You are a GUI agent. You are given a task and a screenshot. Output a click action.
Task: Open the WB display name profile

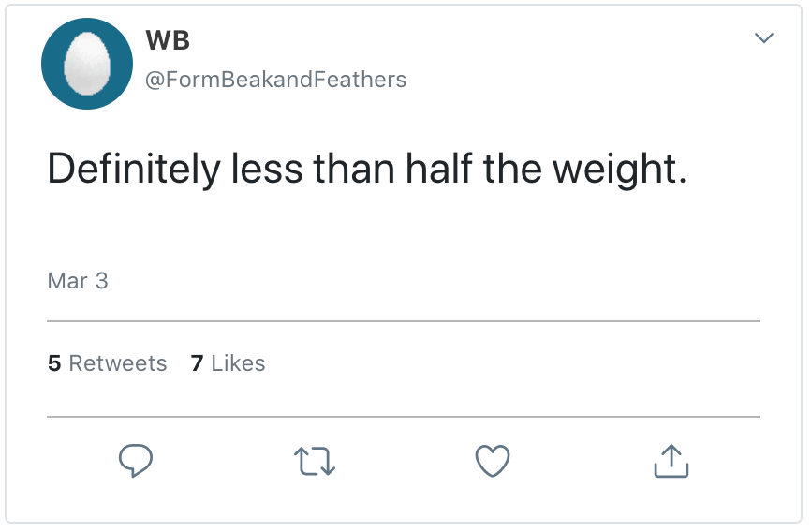[169, 40]
